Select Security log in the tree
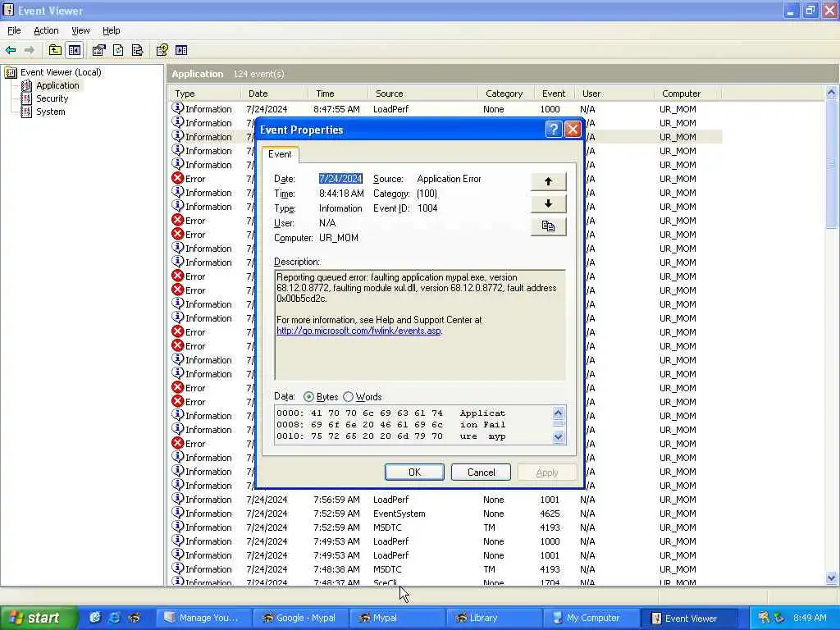The height and width of the screenshot is (630, 840). click(x=52, y=98)
